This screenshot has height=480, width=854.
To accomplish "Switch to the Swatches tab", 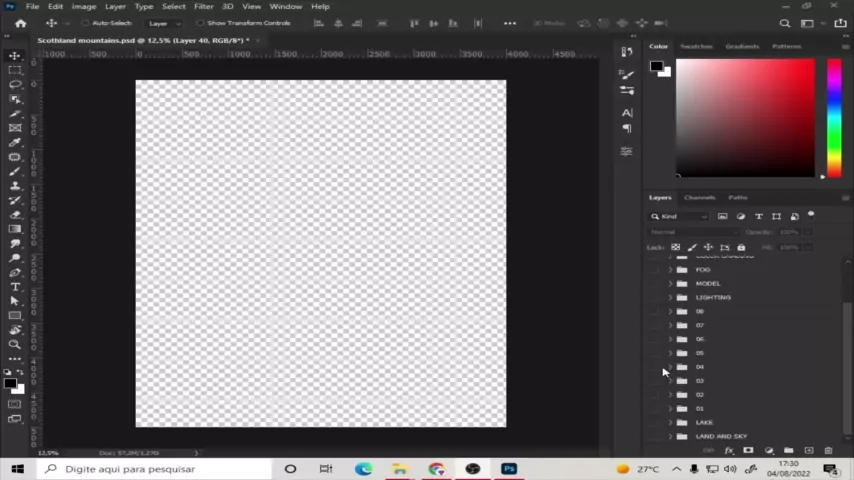I will tap(696, 46).
